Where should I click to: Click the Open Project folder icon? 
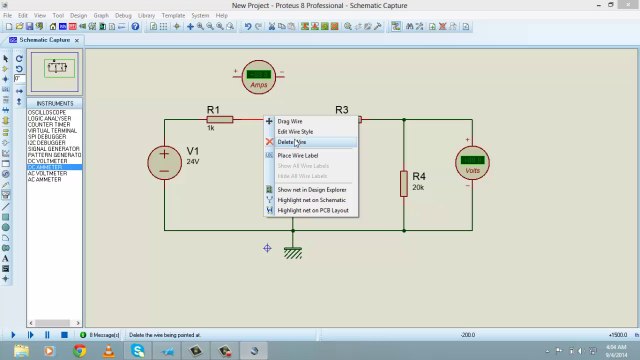pos(19,27)
